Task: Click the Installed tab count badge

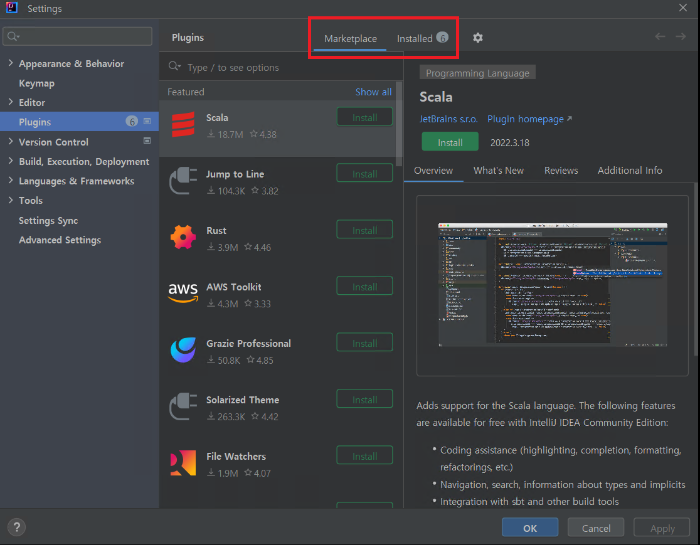Action: [442, 37]
